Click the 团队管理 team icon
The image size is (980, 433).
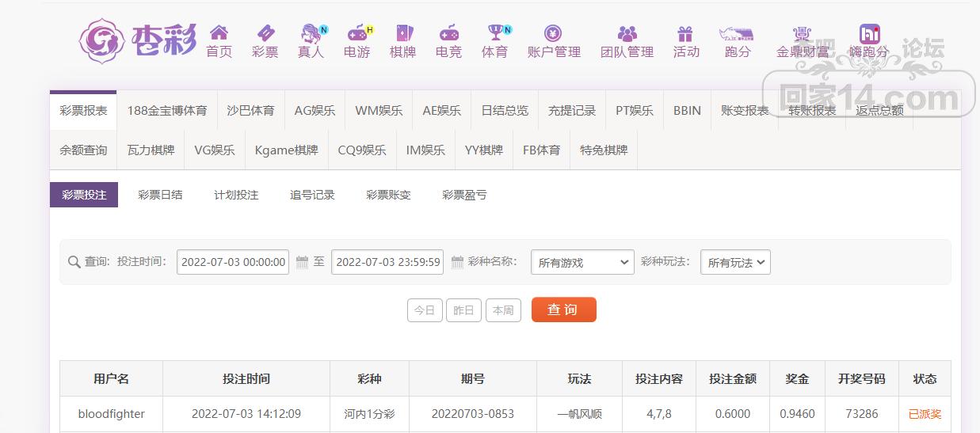(x=627, y=33)
